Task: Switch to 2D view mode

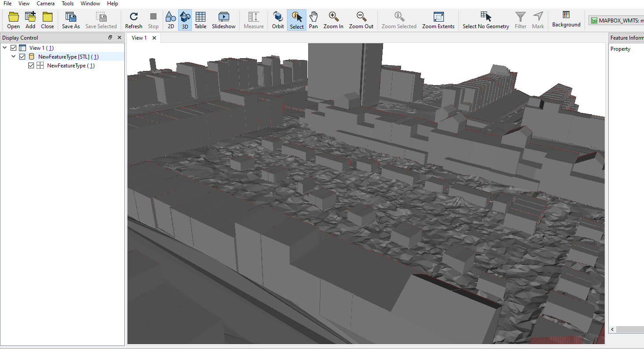Action: pos(171,20)
